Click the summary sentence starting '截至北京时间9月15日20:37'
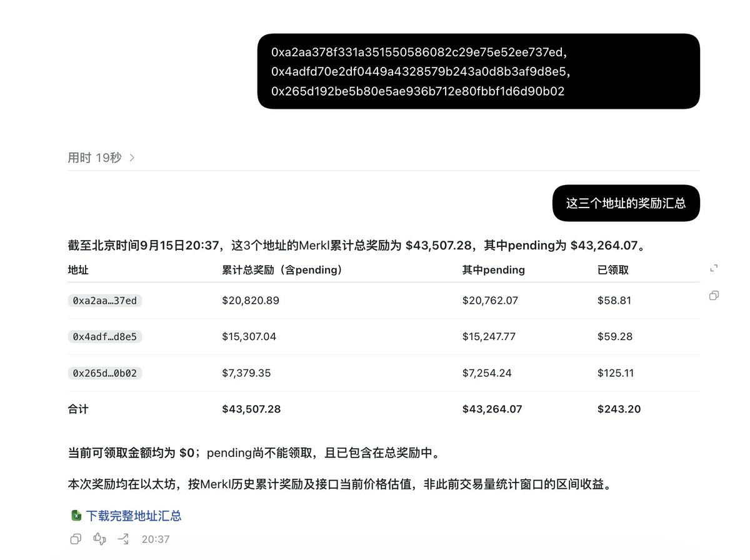The height and width of the screenshot is (560, 750). click(356, 245)
